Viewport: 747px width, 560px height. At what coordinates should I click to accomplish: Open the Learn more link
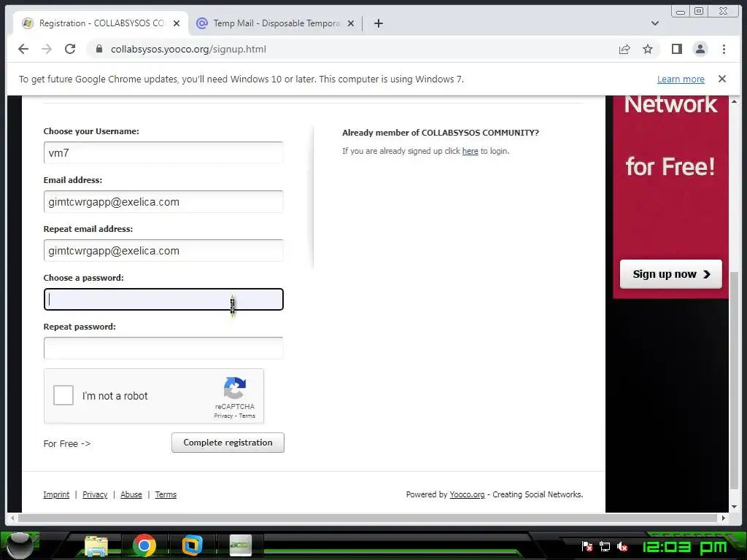[681, 79]
